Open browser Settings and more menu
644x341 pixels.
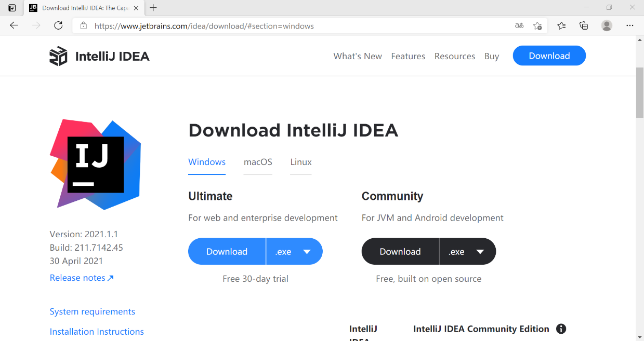pyautogui.click(x=629, y=25)
